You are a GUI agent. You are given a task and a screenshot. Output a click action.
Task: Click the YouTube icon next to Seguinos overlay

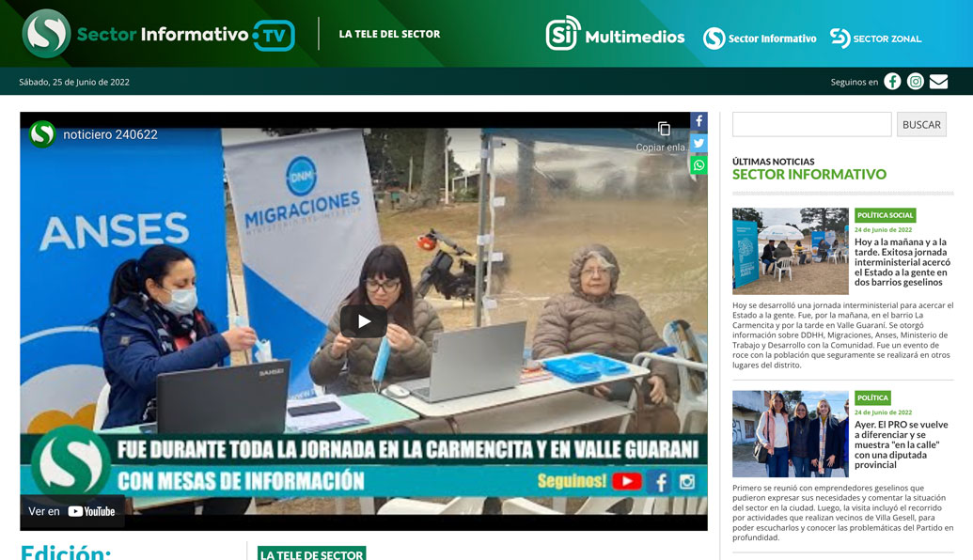point(626,480)
